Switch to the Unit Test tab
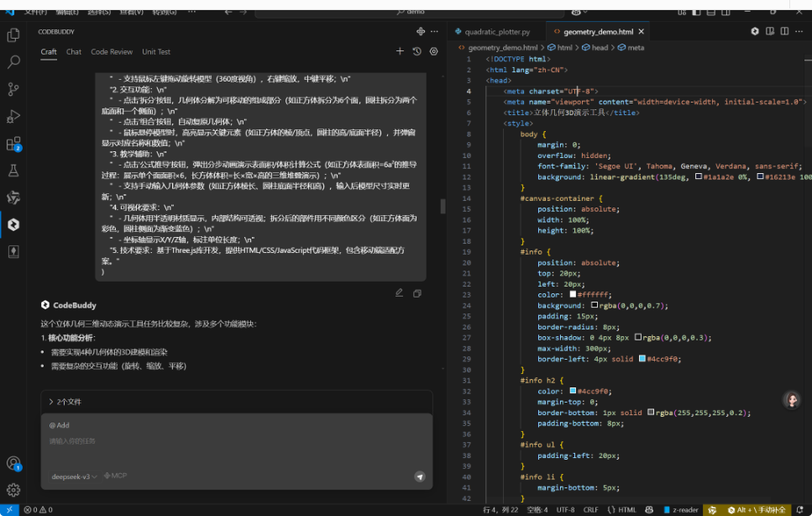 [x=156, y=52]
